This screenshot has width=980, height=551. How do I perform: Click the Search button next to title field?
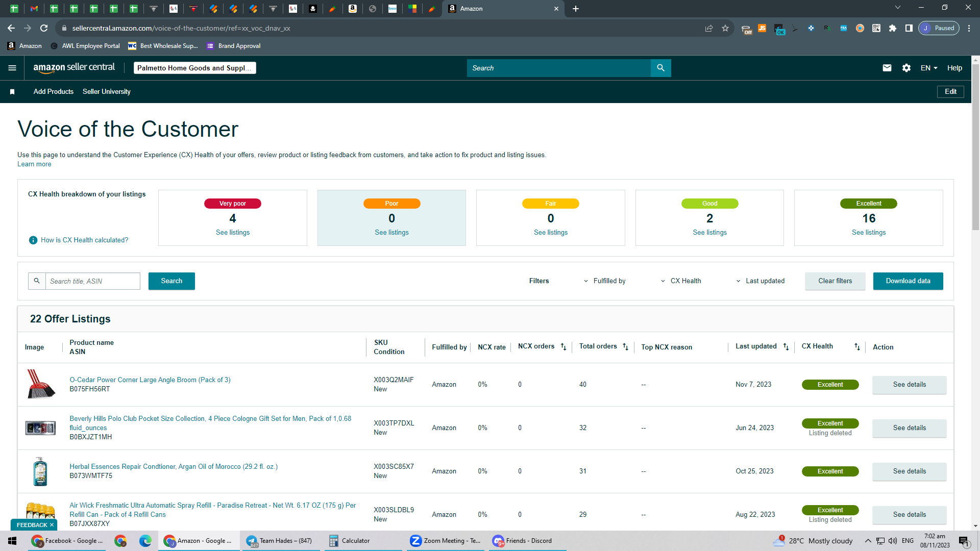pyautogui.click(x=171, y=281)
